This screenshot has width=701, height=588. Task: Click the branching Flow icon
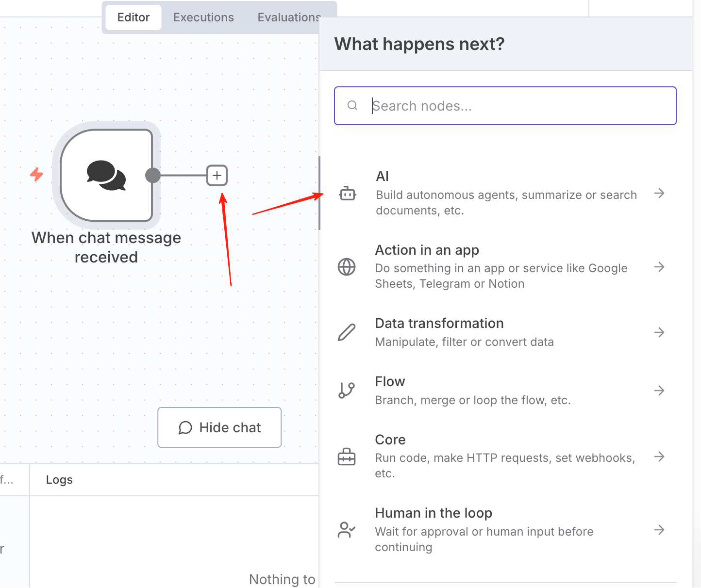[x=347, y=391]
